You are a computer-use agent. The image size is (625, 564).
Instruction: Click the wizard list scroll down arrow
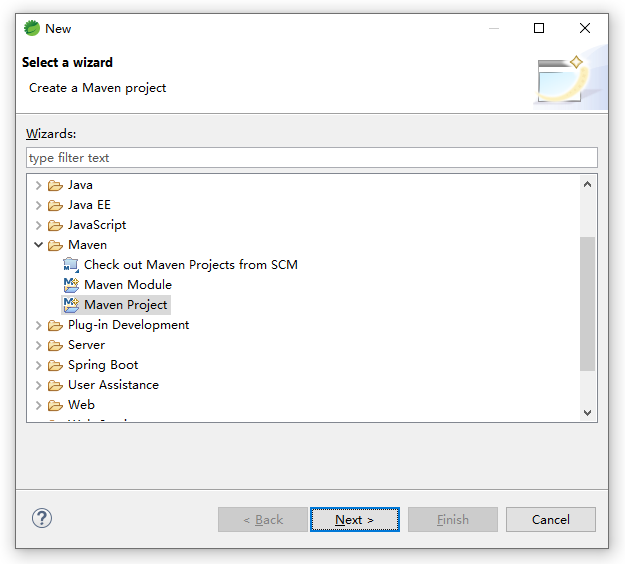click(x=587, y=412)
